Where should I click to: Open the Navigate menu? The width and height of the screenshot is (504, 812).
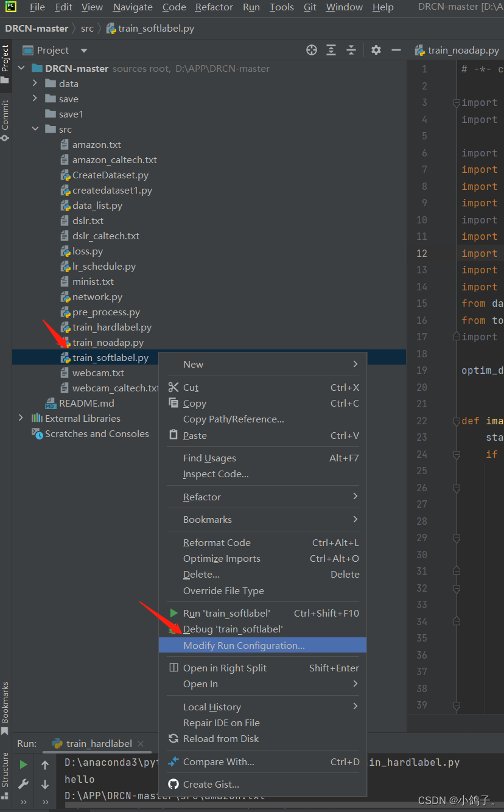coord(133,7)
